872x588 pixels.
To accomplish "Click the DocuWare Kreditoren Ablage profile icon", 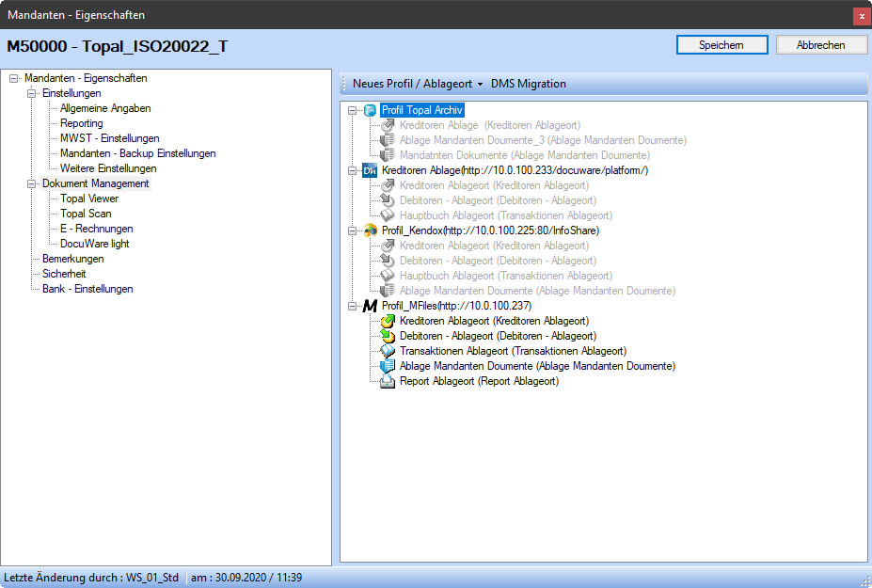I will (x=370, y=170).
